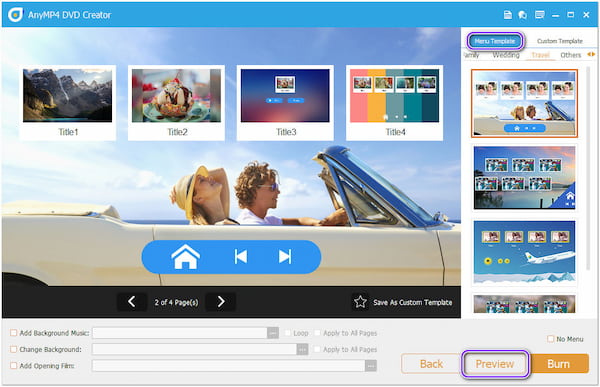Click the Title3 label text
This screenshot has width=600, height=387.
286,132
